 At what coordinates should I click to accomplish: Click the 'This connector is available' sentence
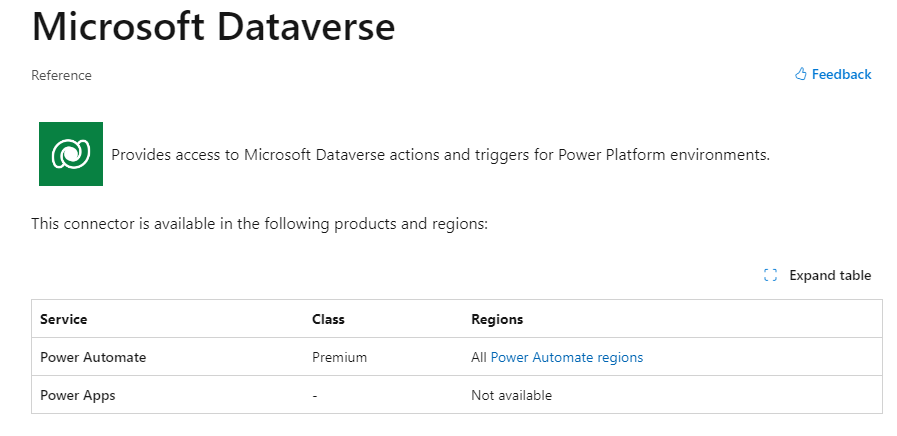point(260,224)
